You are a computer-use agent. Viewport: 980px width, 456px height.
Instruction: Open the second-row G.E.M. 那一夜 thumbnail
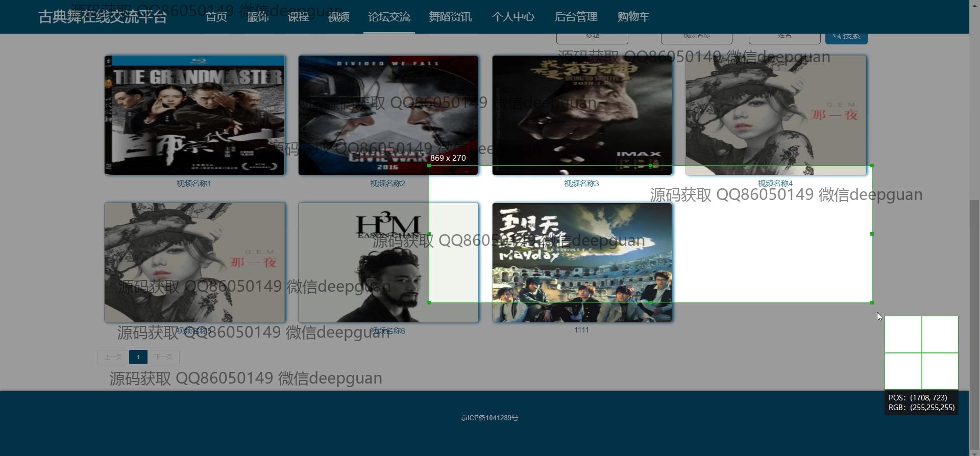click(194, 263)
